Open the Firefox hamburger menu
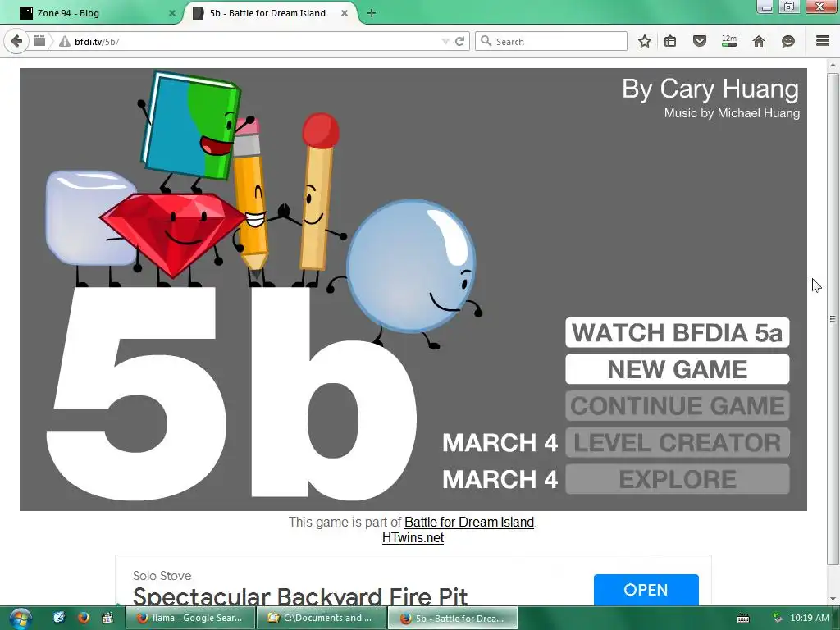The width and height of the screenshot is (840, 630). pyautogui.click(x=823, y=41)
